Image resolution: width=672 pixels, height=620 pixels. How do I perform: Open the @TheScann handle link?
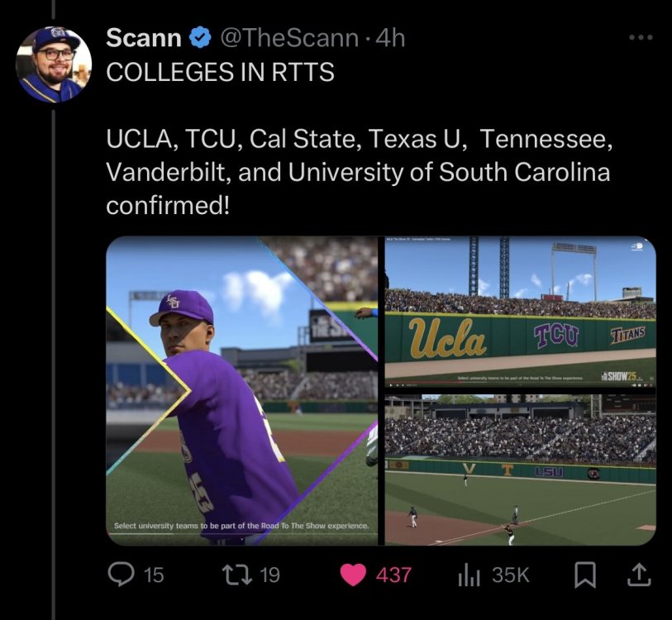point(288,38)
